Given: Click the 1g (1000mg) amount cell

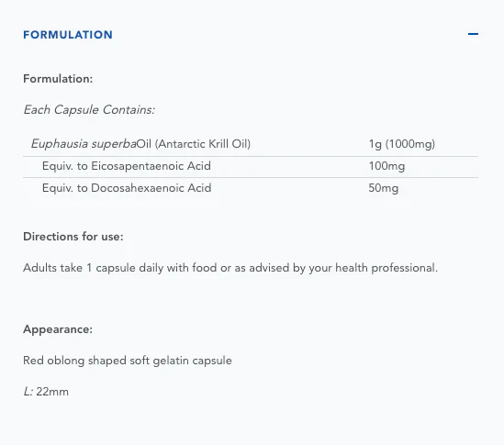Looking at the screenshot, I should point(402,144).
